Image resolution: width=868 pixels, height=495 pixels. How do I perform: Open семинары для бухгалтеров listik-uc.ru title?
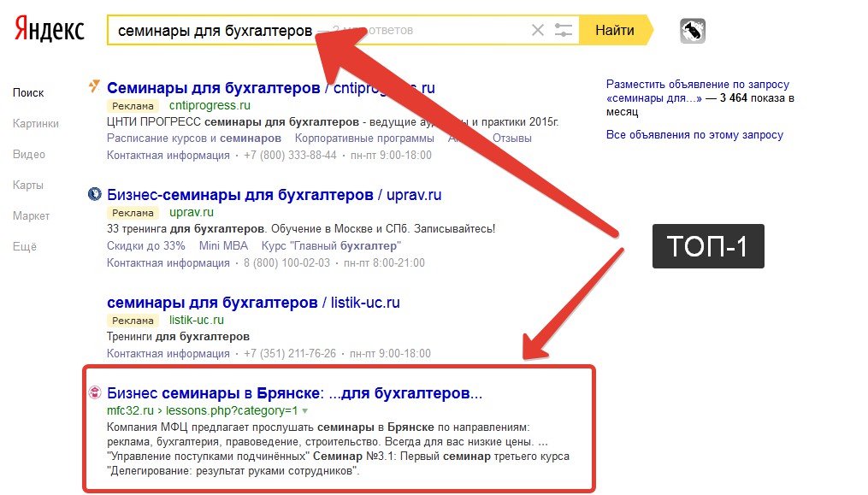click(x=253, y=303)
